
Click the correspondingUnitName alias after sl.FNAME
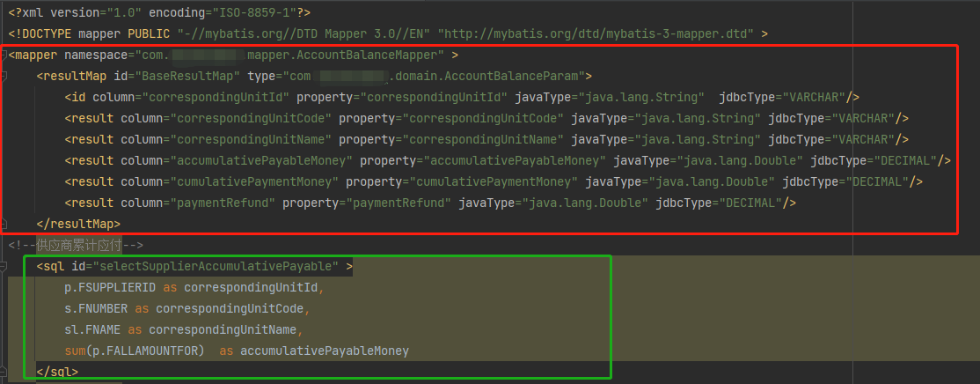tap(223, 329)
